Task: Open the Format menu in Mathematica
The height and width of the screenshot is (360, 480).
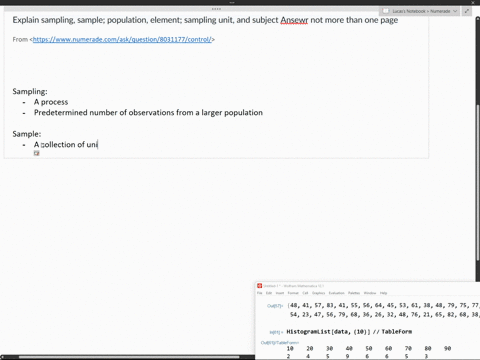Action: 293,293
